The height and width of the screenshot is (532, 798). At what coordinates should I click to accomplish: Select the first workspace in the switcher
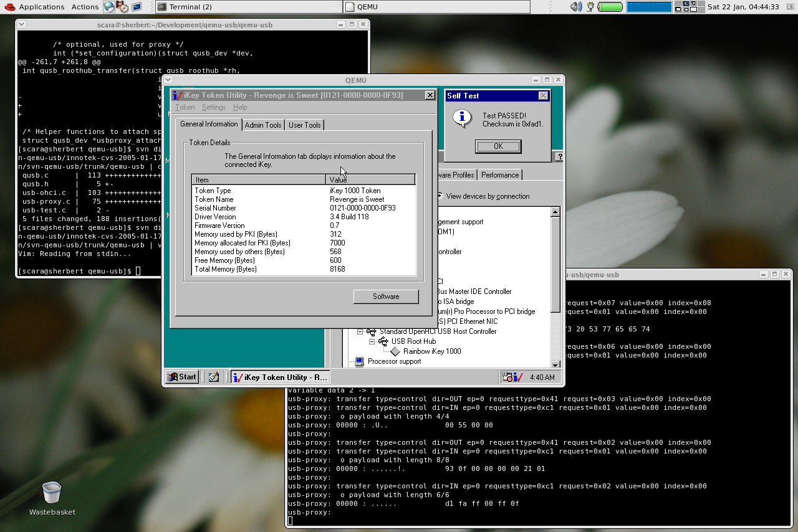tap(678, 4)
